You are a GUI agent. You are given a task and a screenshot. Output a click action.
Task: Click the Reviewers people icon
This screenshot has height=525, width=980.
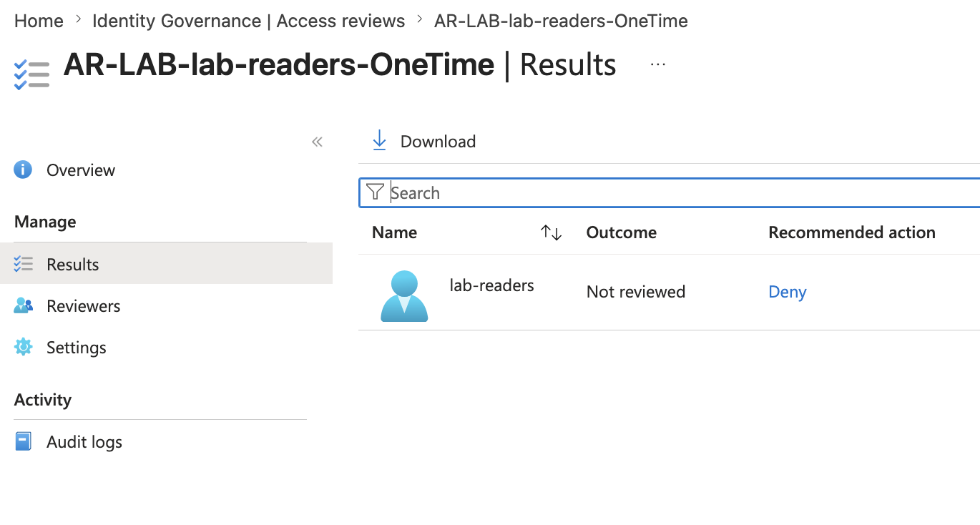tap(23, 305)
